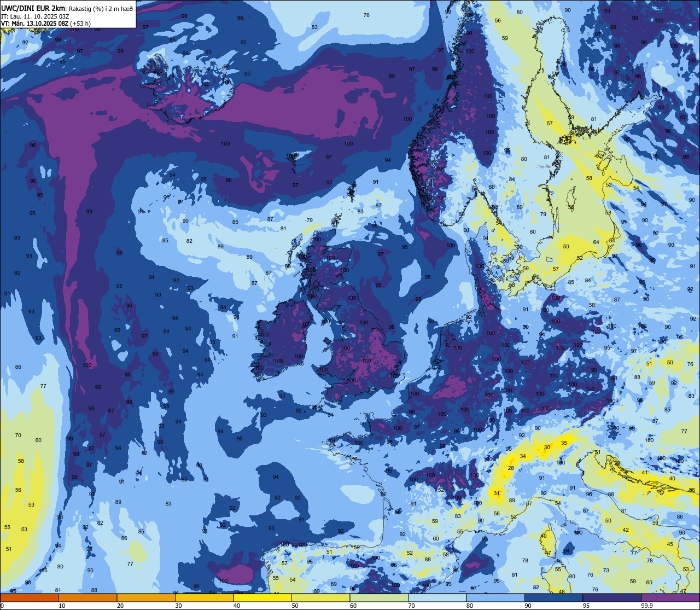Pick the 60–70% light green legend swatch

point(379,597)
